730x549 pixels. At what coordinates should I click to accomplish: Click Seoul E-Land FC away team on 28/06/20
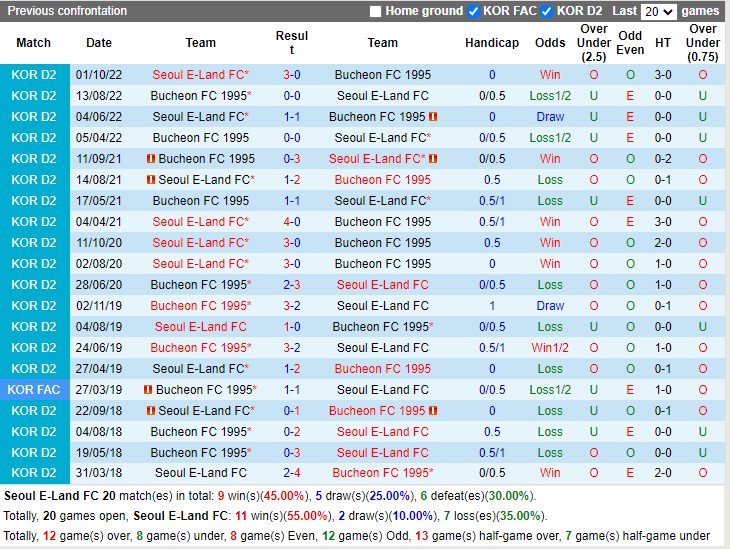click(383, 285)
